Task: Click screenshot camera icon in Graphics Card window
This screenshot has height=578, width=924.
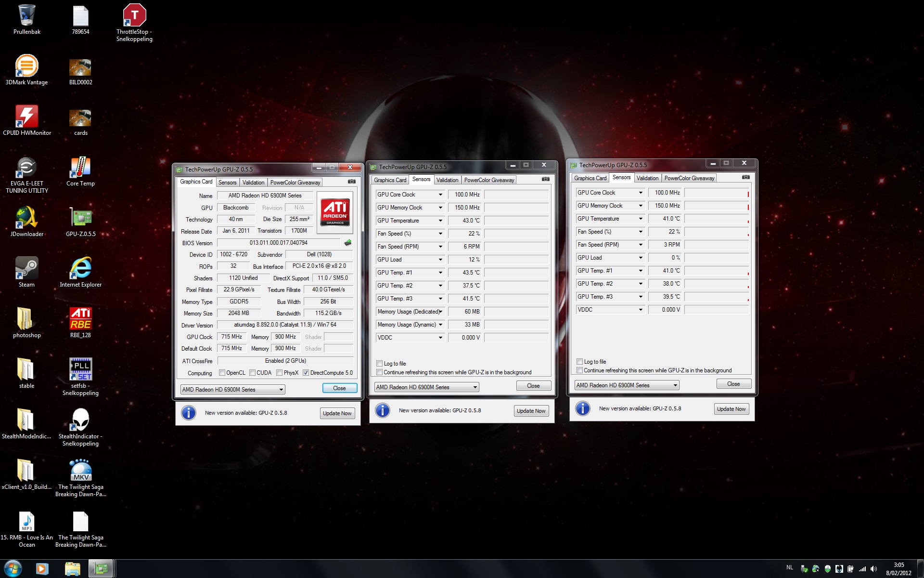Action: click(x=352, y=182)
